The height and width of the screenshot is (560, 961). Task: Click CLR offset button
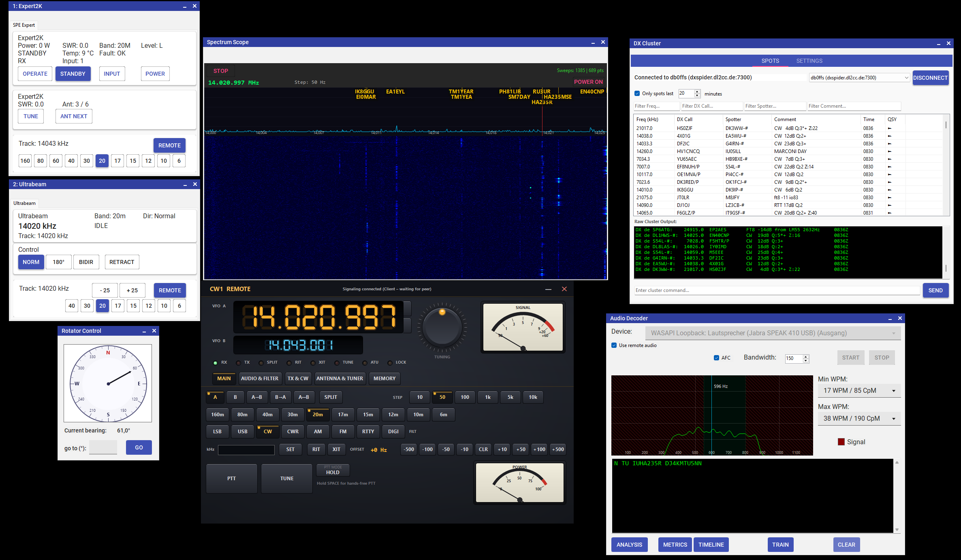pyautogui.click(x=483, y=449)
